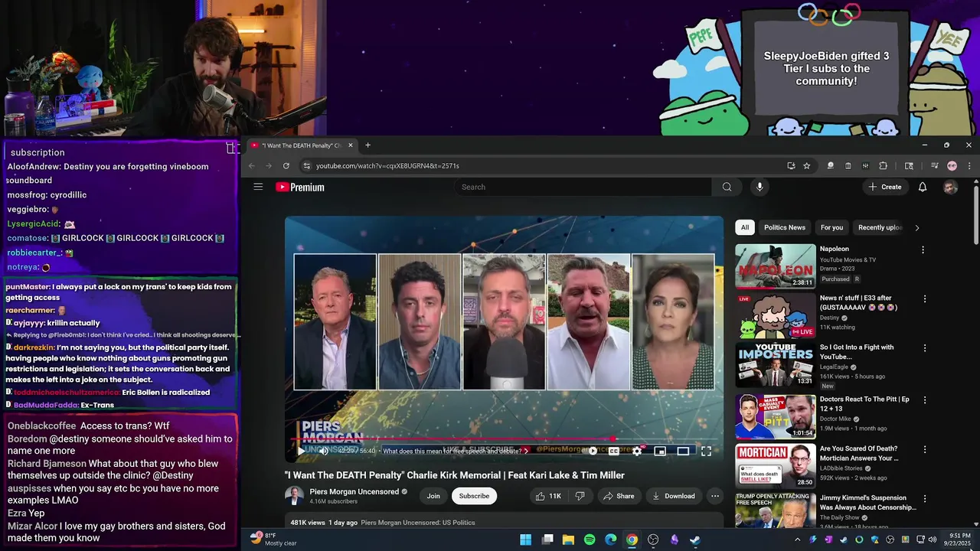This screenshot has width=980, height=551.
Task: Open options for 'Jimmy Kimmel's Suspension' video
Action: coord(925,499)
